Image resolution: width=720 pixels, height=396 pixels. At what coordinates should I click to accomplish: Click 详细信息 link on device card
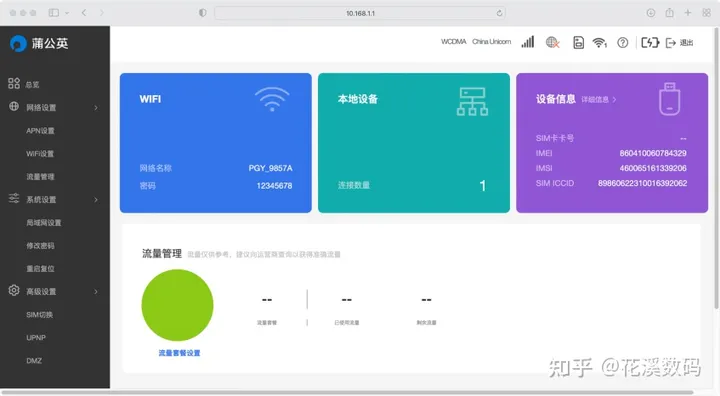click(595, 99)
